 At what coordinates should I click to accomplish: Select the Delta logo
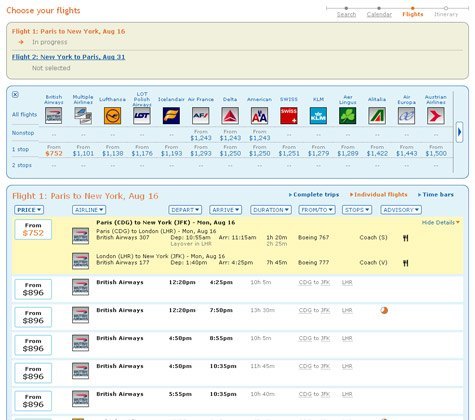(230, 116)
